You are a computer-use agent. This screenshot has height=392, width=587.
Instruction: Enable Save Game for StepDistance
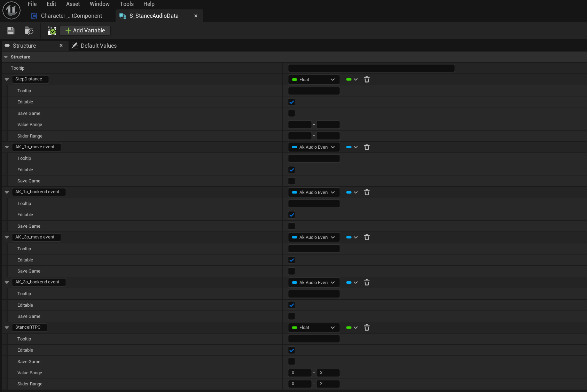(x=292, y=113)
